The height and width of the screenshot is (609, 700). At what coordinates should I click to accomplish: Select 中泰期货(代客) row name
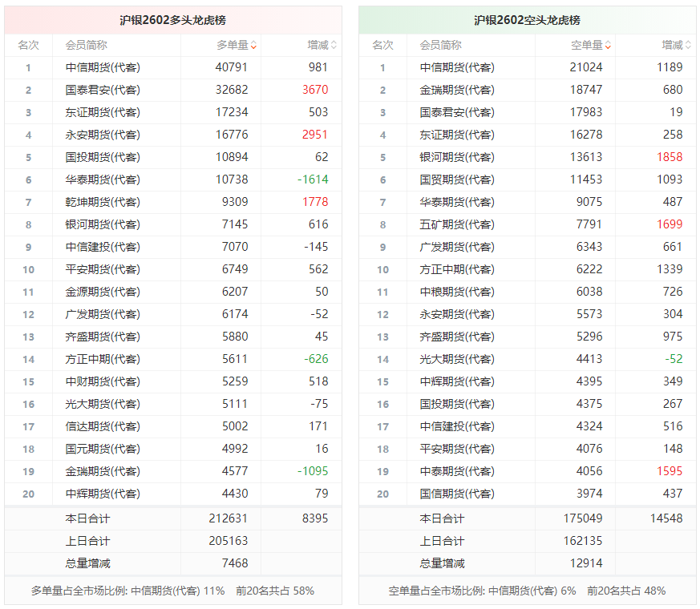point(457,471)
